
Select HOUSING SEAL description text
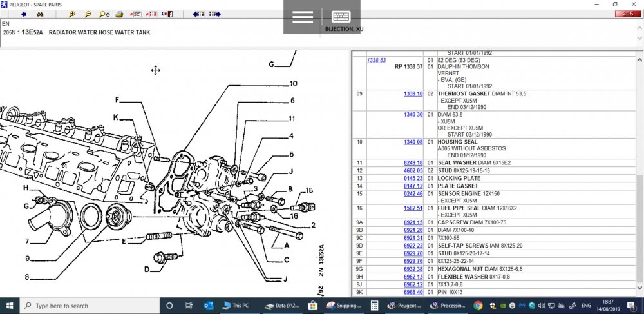pyautogui.click(x=457, y=142)
